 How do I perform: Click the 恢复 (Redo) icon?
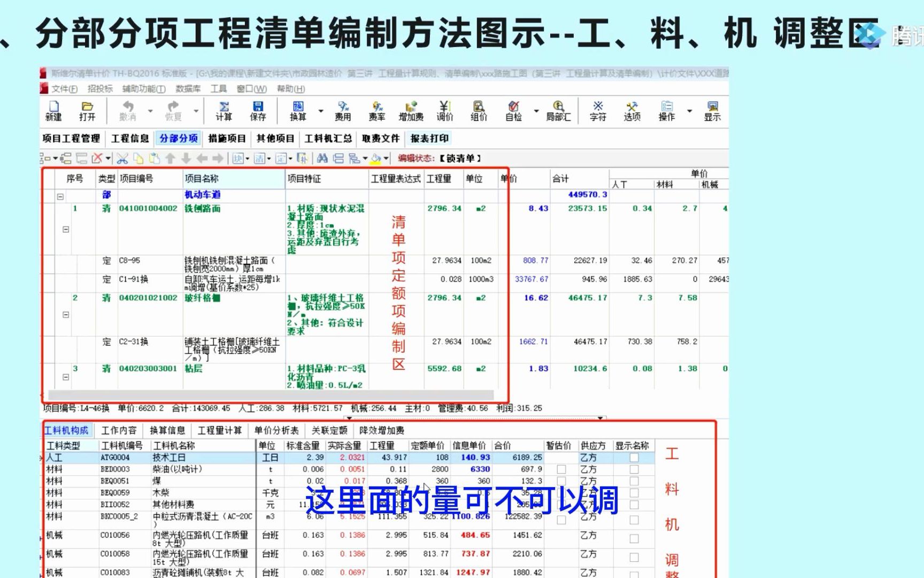pos(173,111)
